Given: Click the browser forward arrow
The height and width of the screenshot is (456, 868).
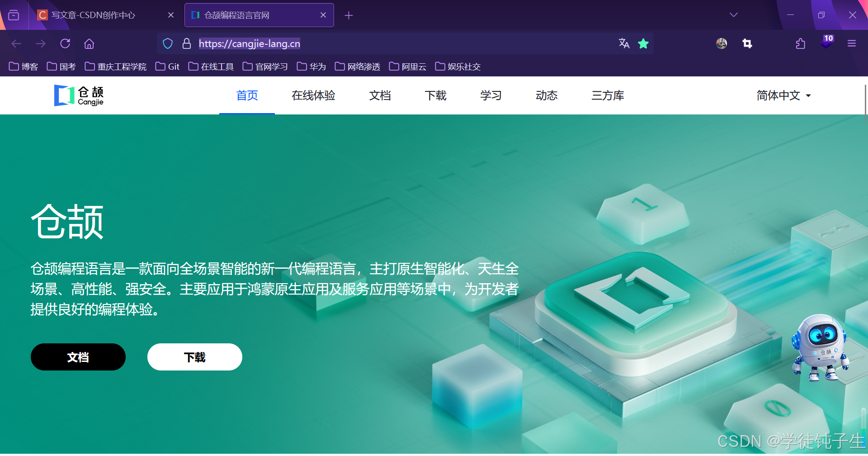Looking at the screenshot, I should click(41, 43).
